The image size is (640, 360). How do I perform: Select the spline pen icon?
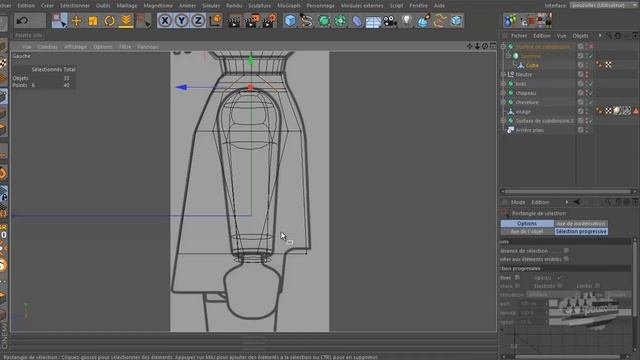pyautogui.click(x=307, y=20)
